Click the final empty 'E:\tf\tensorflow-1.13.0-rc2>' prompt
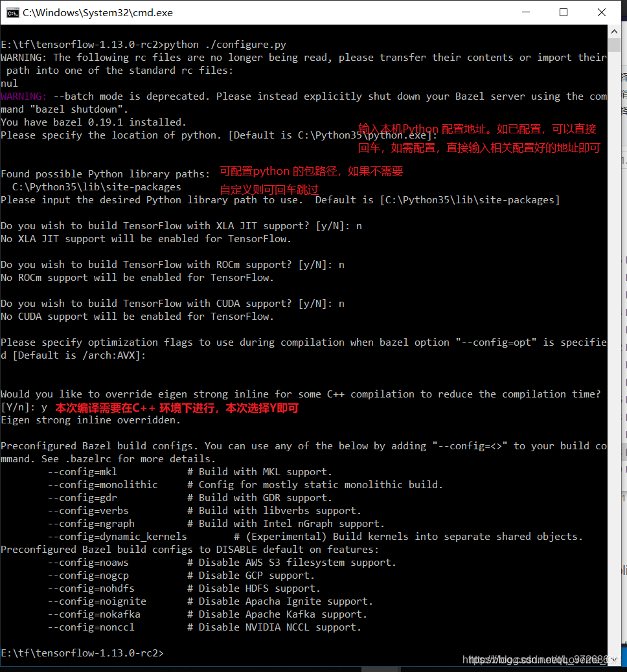This screenshot has width=627, height=672. [82, 653]
